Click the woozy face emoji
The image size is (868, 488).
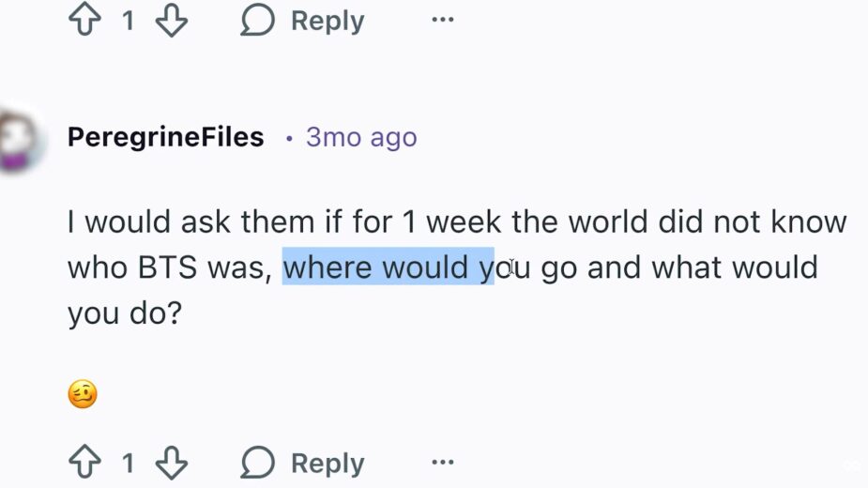[83, 394]
